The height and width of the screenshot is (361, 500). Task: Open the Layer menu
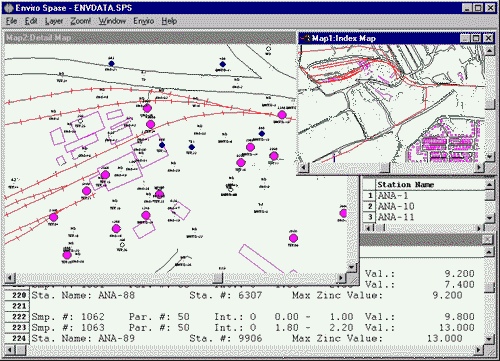click(54, 21)
